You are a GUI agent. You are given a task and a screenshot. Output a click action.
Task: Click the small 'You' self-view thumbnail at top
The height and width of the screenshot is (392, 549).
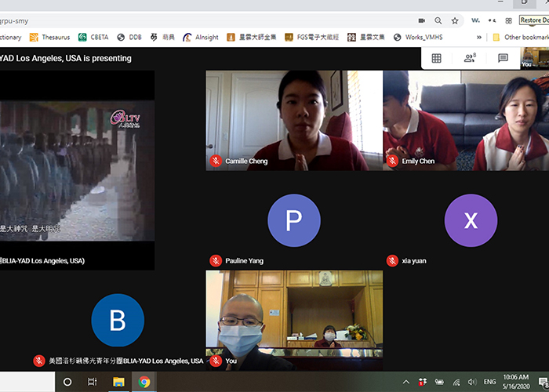coord(535,58)
